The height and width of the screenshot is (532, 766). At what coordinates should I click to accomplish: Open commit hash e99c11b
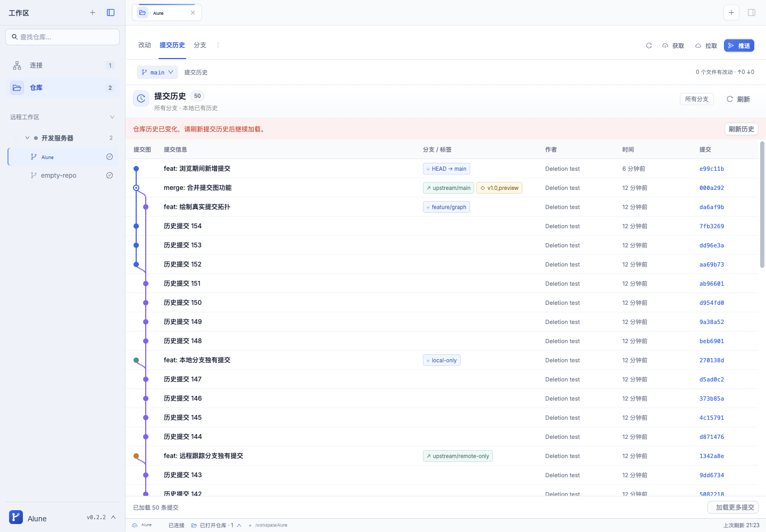pyautogui.click(x=712, y=169)
